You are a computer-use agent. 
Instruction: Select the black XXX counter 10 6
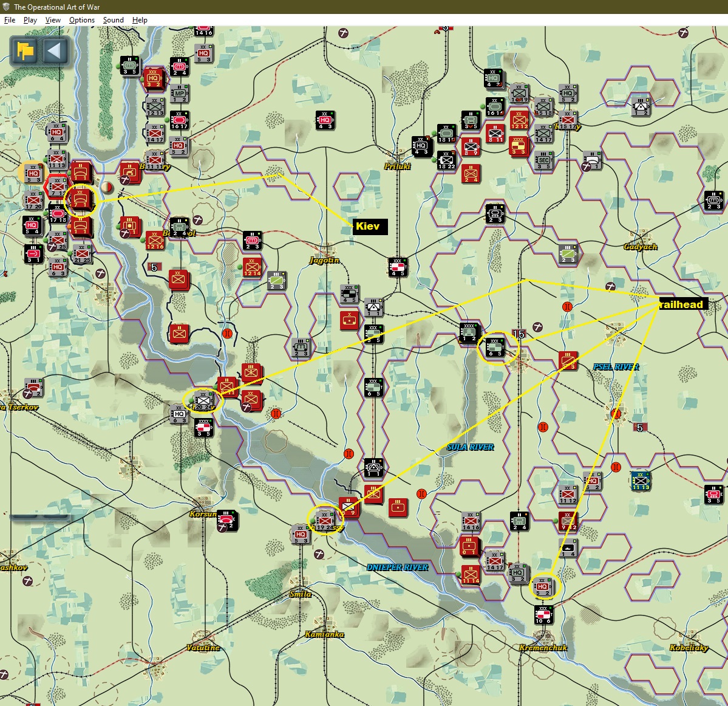(542, 614)
